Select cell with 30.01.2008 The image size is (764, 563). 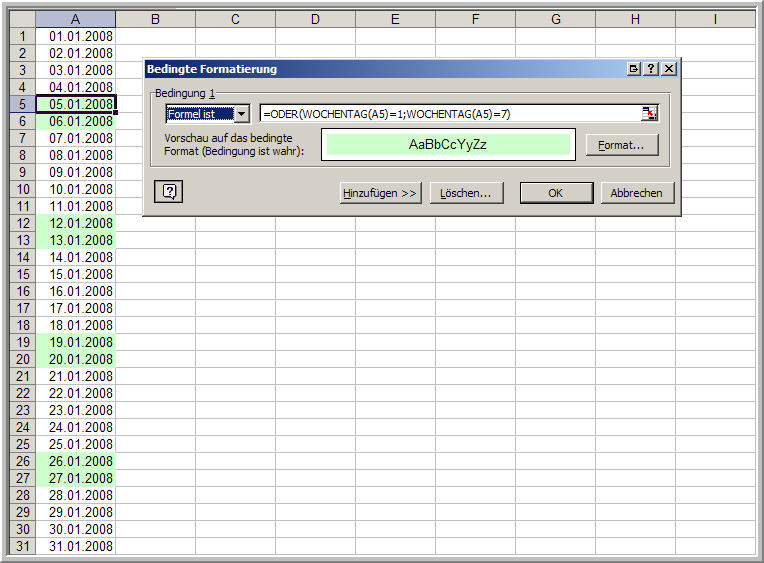pyautogui.click(x=76, y=529)
